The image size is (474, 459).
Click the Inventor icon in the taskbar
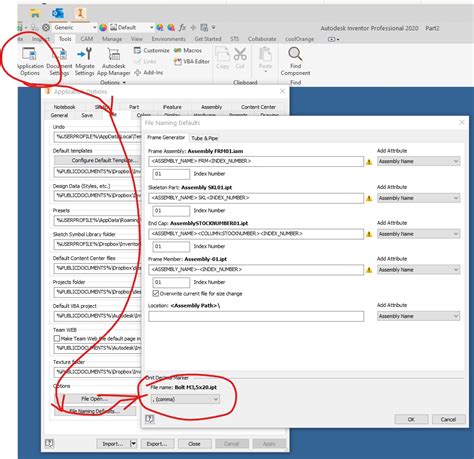pos(80,13)
